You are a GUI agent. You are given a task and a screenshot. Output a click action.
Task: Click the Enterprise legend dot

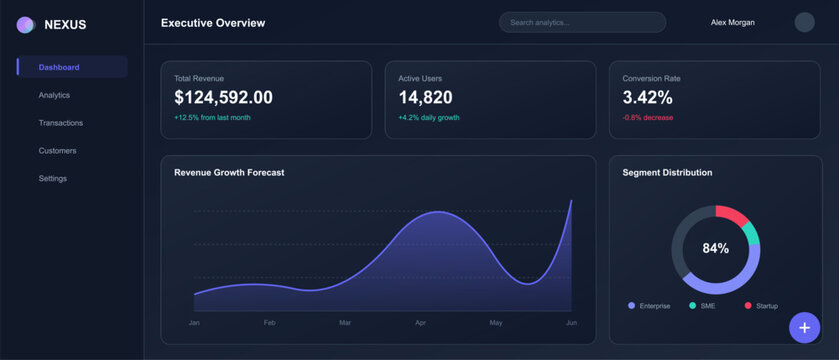point(631,305)
